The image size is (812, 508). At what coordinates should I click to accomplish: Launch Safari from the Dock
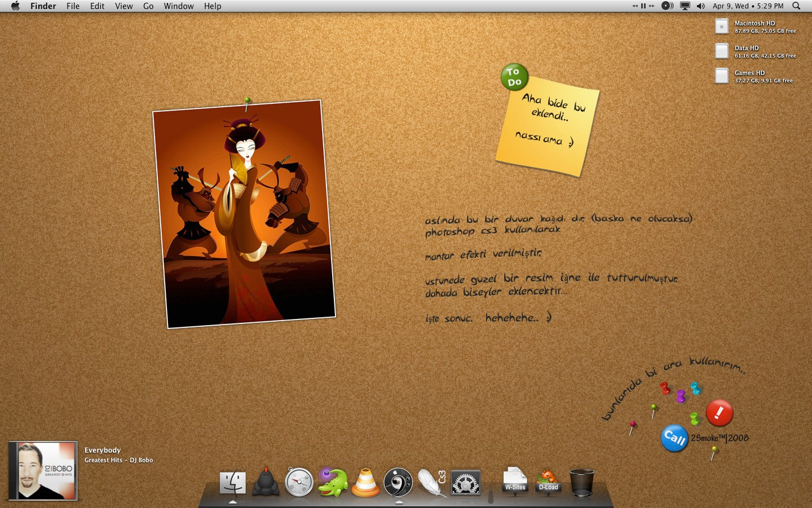299,483
